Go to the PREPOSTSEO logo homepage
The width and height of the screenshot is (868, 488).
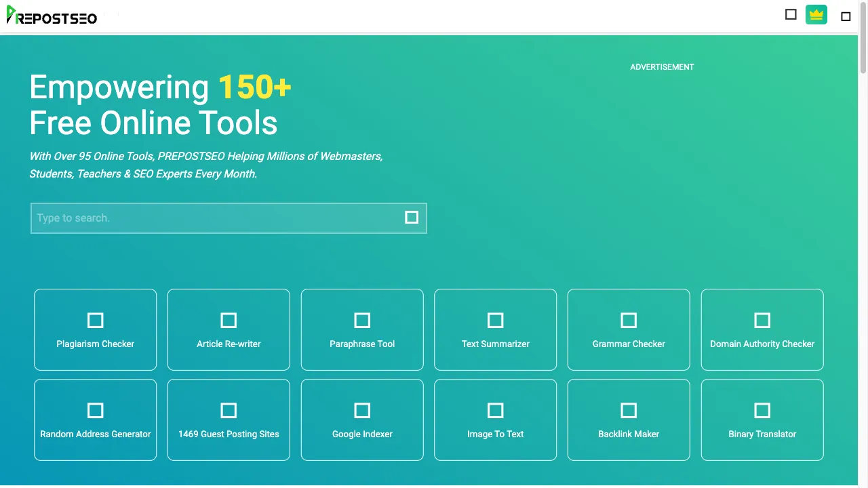(x=52, y=15)
